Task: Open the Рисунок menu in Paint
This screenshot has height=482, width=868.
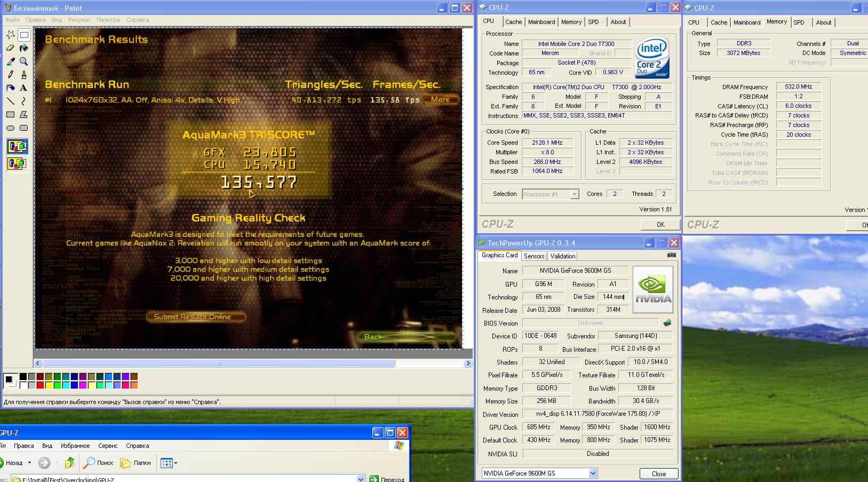Action: 79,20
